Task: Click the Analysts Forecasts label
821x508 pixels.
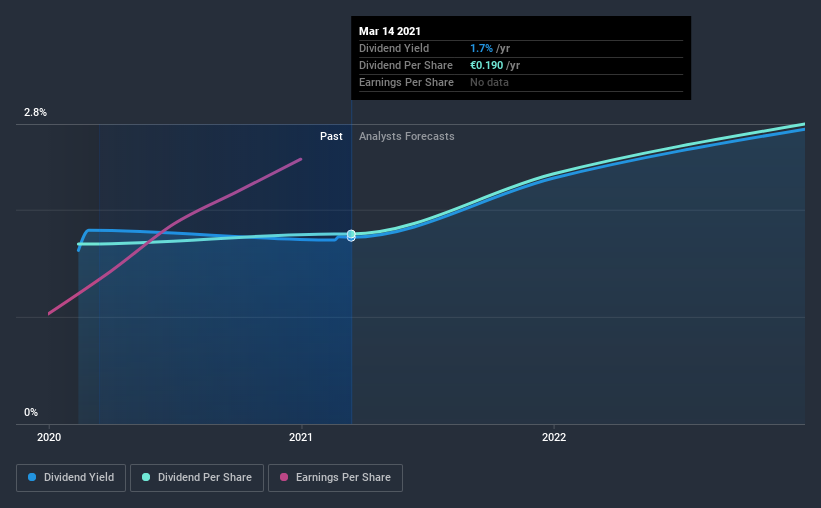Action: [x=407, y=136]
